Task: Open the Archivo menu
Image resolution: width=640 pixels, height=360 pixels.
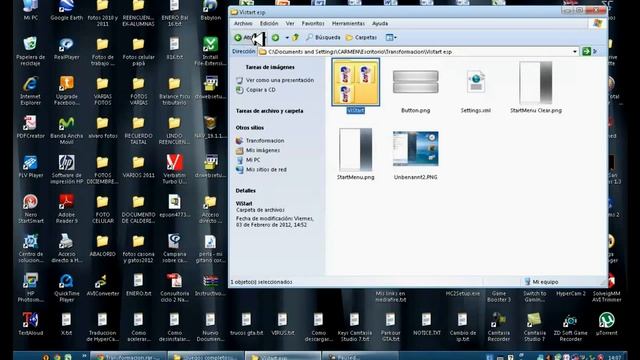Action: [x=243, y=24]
